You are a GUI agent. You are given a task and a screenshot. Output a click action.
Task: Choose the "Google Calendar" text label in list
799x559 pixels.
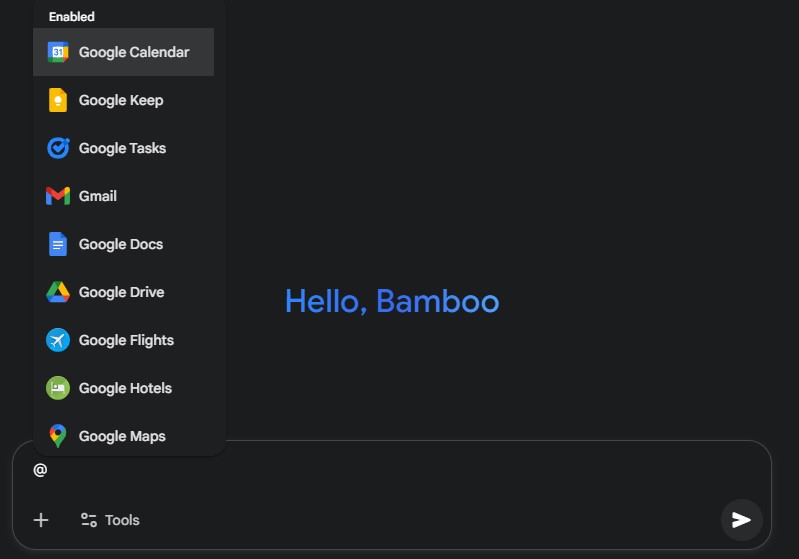coord(134,52)
